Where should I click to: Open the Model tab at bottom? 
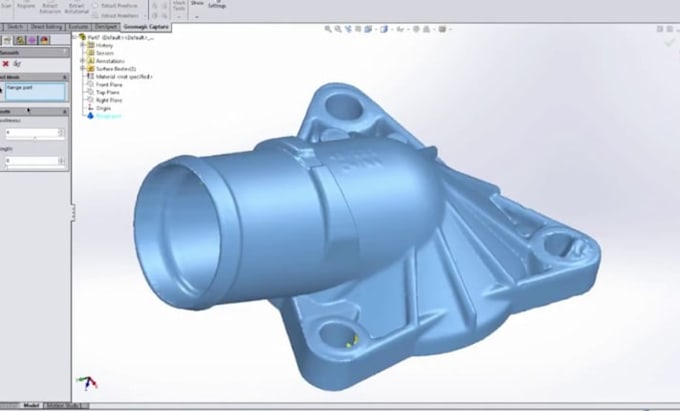tap(32, 406)
